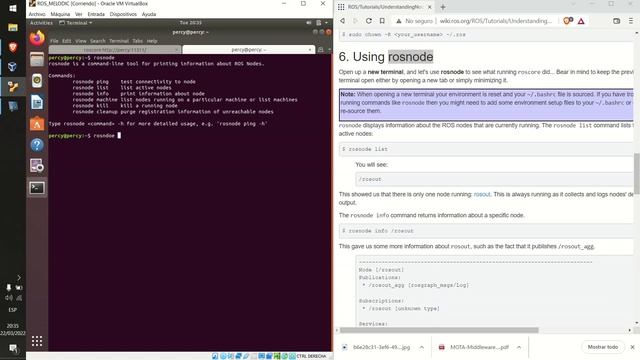Viewport: 640px width, 360px height.
Task: Open the terminal new-tab button
Action: 320,50
